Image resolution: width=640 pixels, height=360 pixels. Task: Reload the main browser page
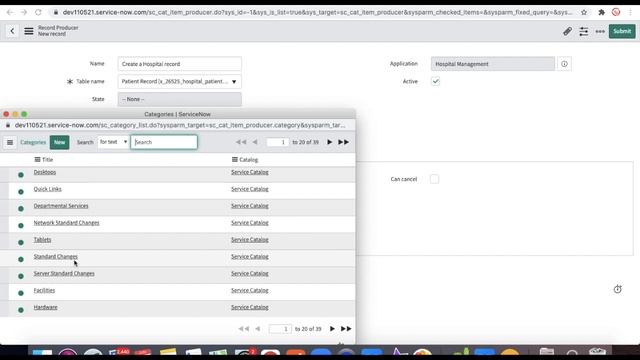click(38, 12)
